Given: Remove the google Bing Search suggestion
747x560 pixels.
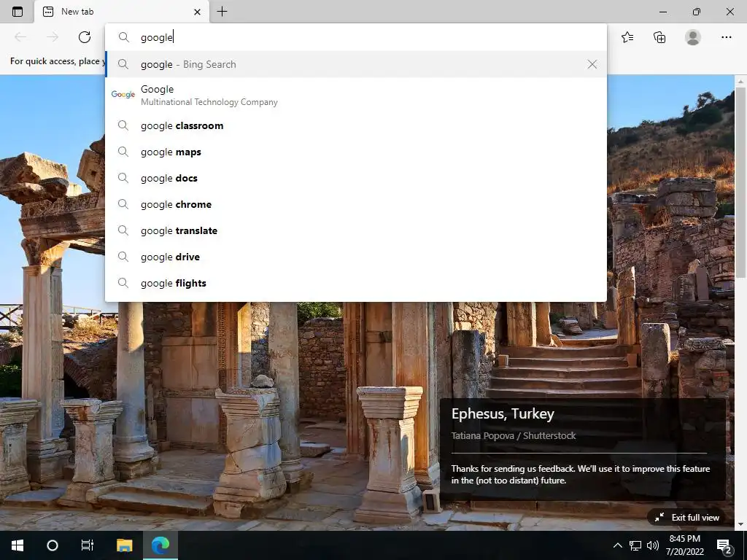Looking at the screenshot, I should click(592, 64).
